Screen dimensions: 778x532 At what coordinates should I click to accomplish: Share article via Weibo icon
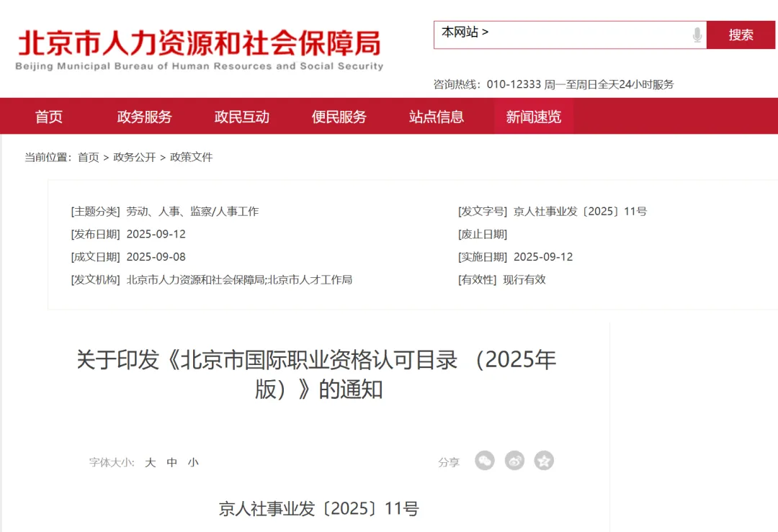514,461
